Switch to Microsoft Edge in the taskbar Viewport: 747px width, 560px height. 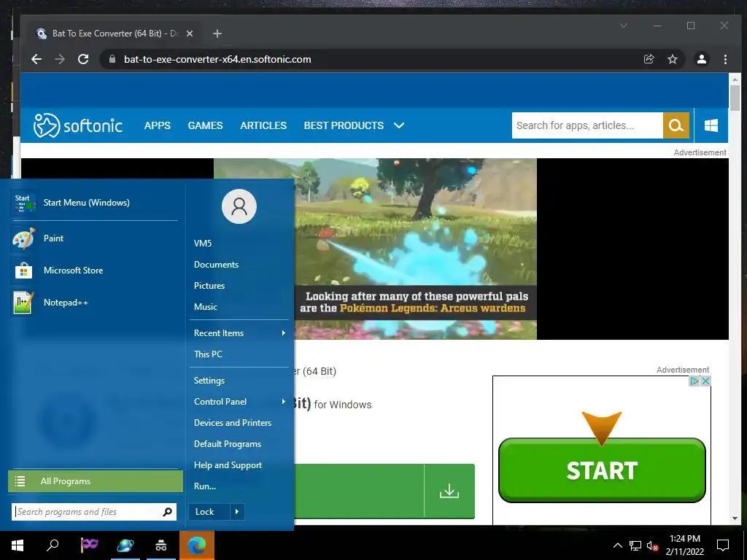[x=197, y=545]
